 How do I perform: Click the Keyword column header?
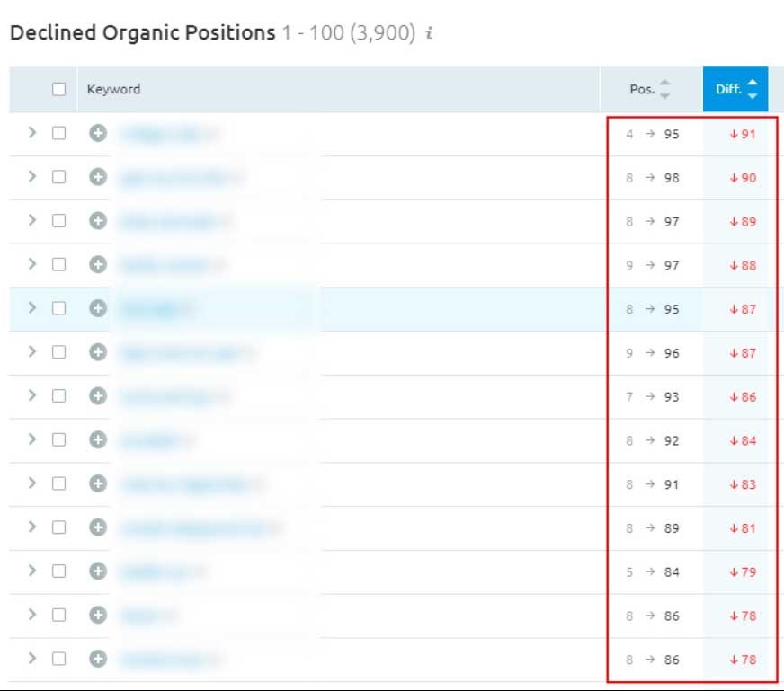pyautogui.click(x=113, y=90)
